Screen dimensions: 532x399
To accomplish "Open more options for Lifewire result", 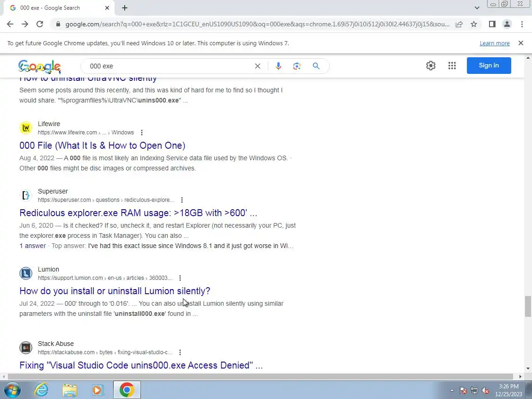I will coord(141,133).
